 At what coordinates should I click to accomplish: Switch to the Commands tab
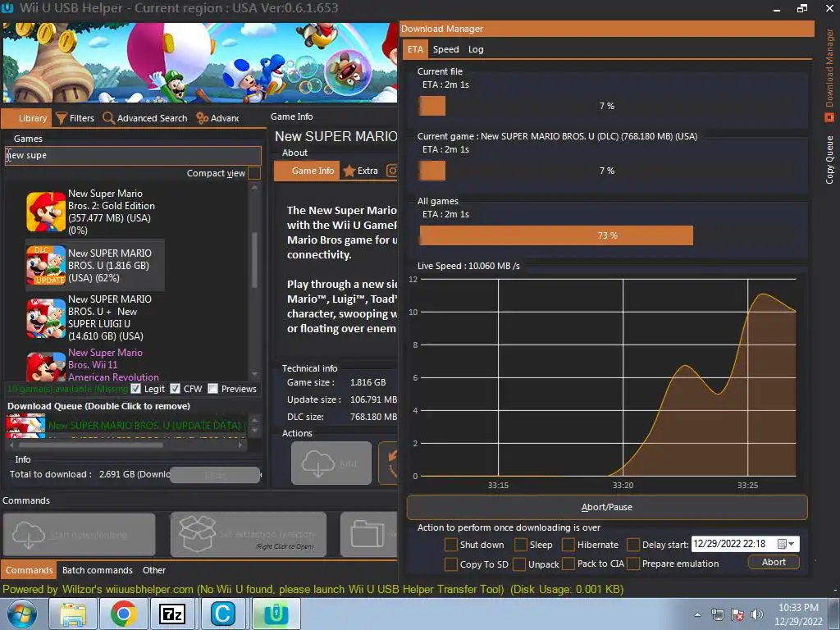click(29, 570)
